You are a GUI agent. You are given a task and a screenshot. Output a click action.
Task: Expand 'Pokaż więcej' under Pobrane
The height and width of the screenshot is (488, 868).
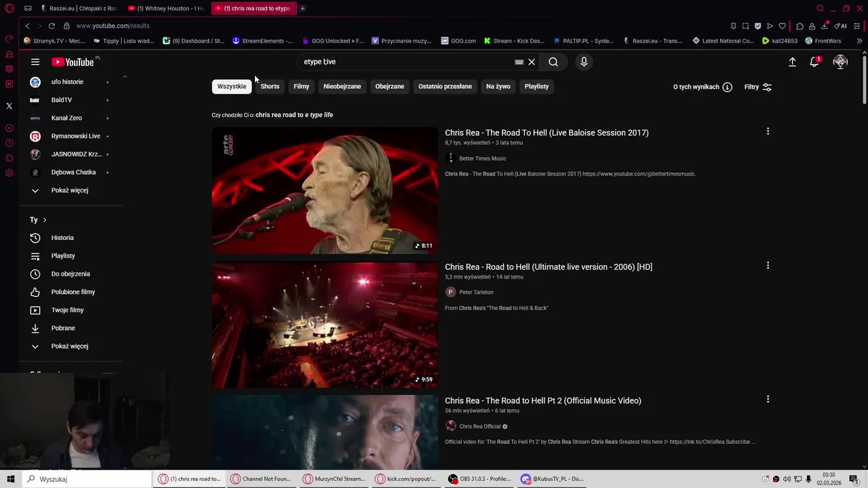pos(70,346)
